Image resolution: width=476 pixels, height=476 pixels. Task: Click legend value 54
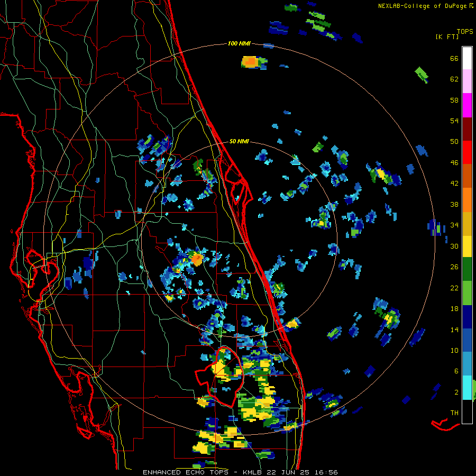point(454,121)
